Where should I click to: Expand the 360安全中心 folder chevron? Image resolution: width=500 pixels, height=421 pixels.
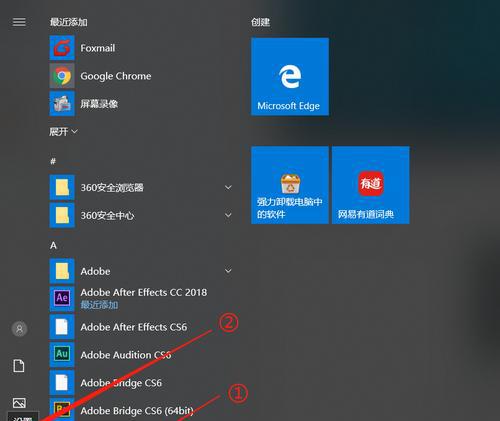[228, 215]
